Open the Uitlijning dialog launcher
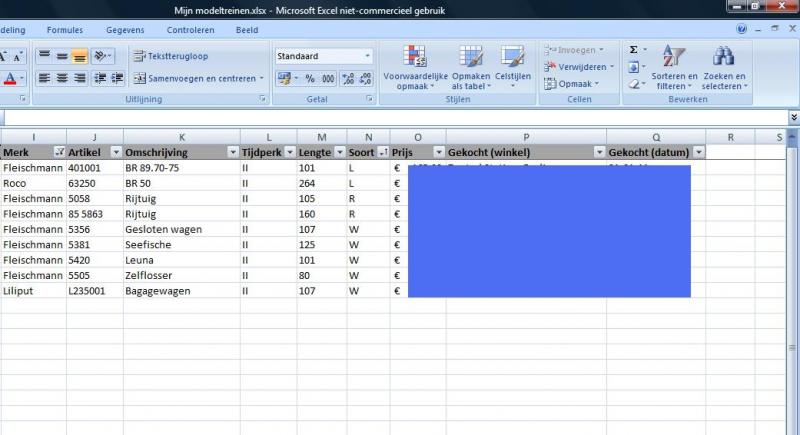Screen dimensions: 800x435 click(x=262, y=99)
